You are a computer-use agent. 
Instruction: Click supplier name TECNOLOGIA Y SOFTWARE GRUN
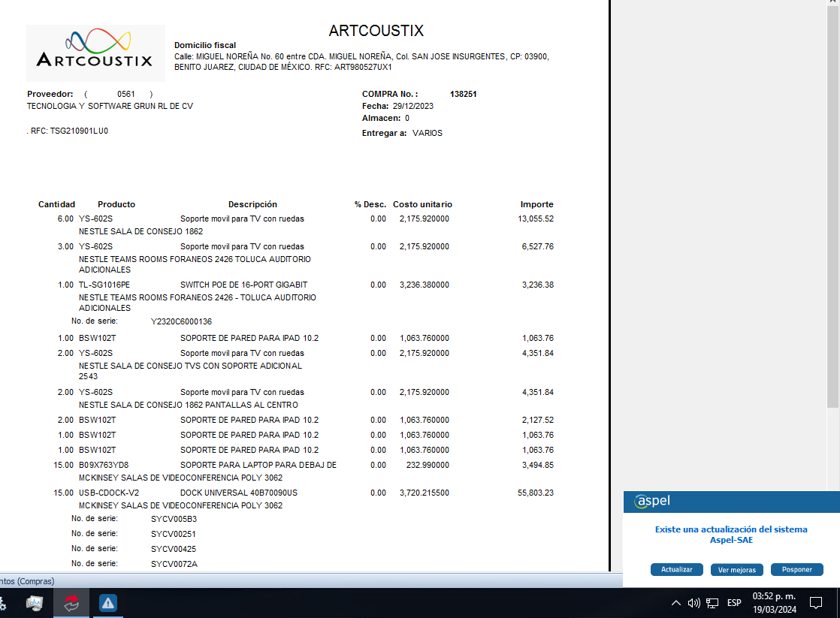point(110,106)
